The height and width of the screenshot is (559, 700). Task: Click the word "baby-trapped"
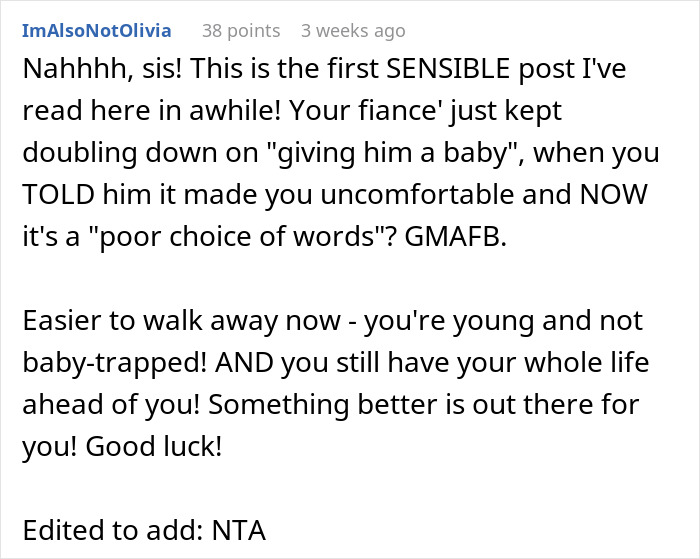coord(88,362)
